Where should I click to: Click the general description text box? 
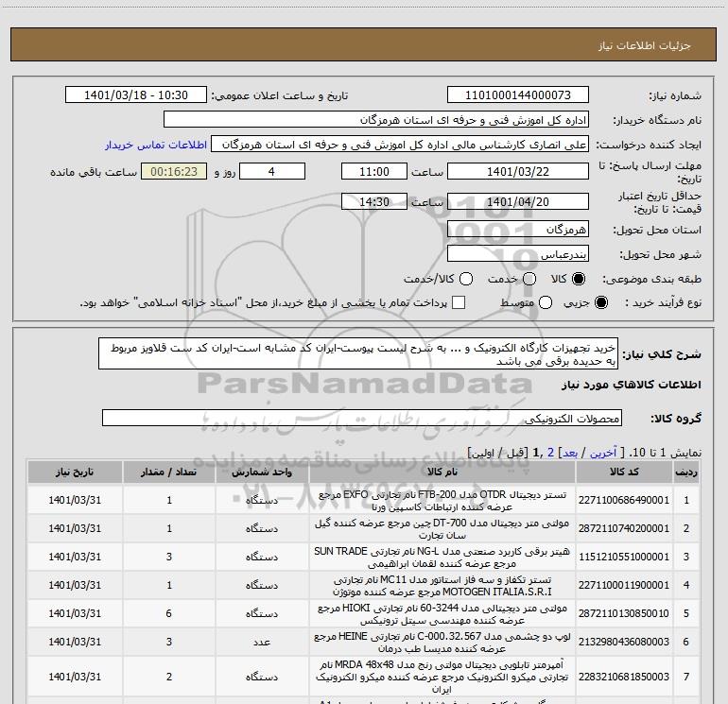358,354
